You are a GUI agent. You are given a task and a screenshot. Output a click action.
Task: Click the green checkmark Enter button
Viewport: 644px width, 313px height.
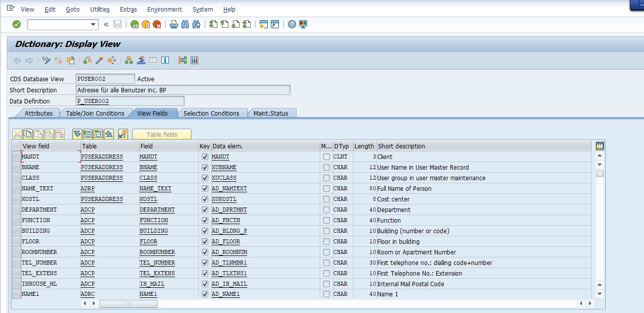coord(17,24)
